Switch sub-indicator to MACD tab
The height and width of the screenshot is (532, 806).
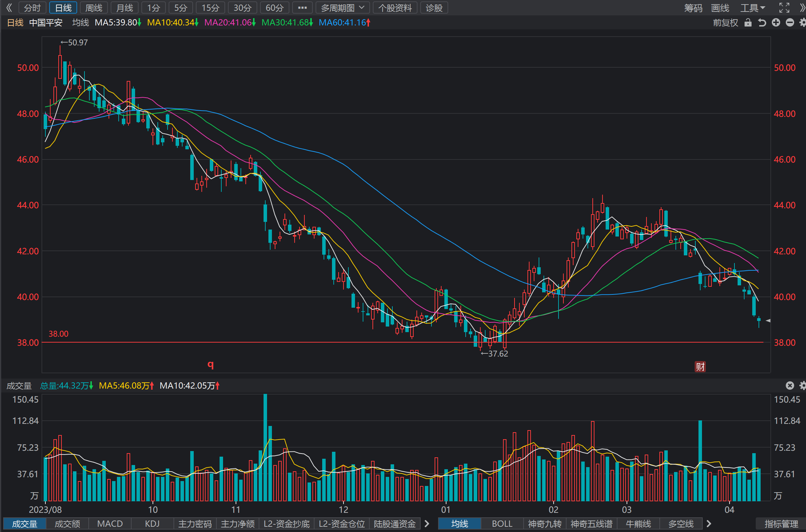click(110, 524)
